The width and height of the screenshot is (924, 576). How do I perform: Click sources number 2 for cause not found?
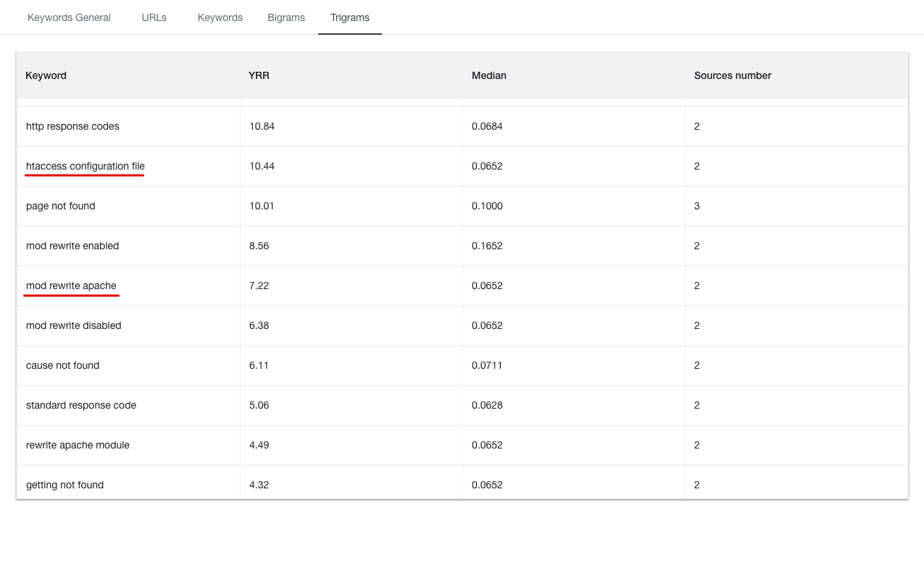[x=697, y=365]
